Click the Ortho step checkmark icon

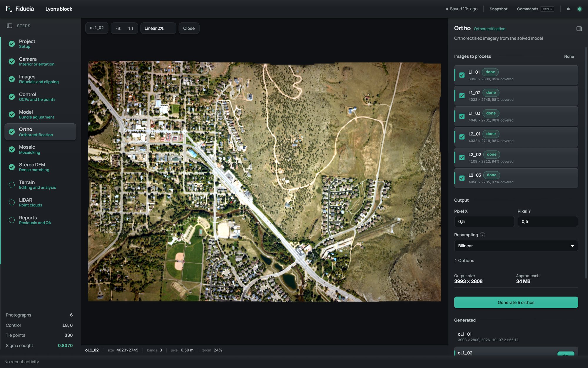pos(12,132)
